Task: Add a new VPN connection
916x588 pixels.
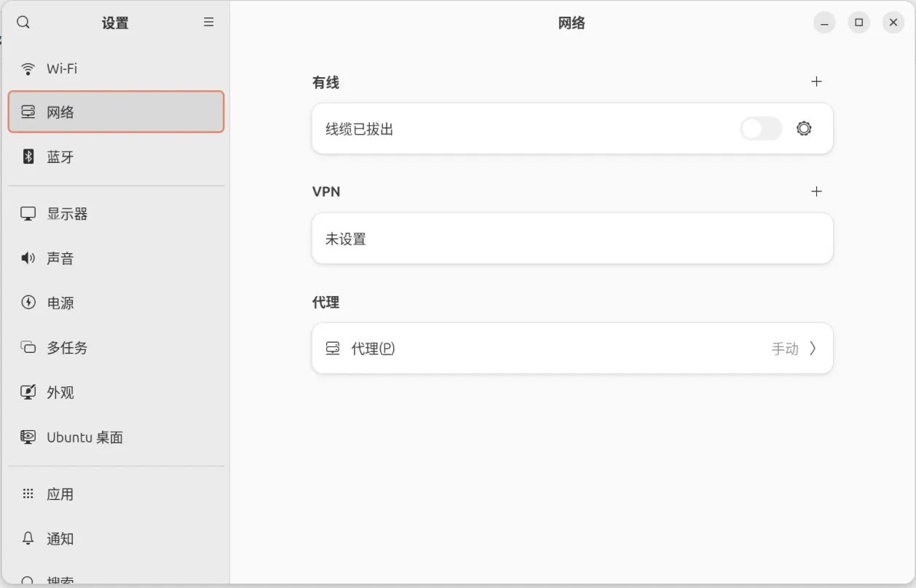Action: click(816, 191)
